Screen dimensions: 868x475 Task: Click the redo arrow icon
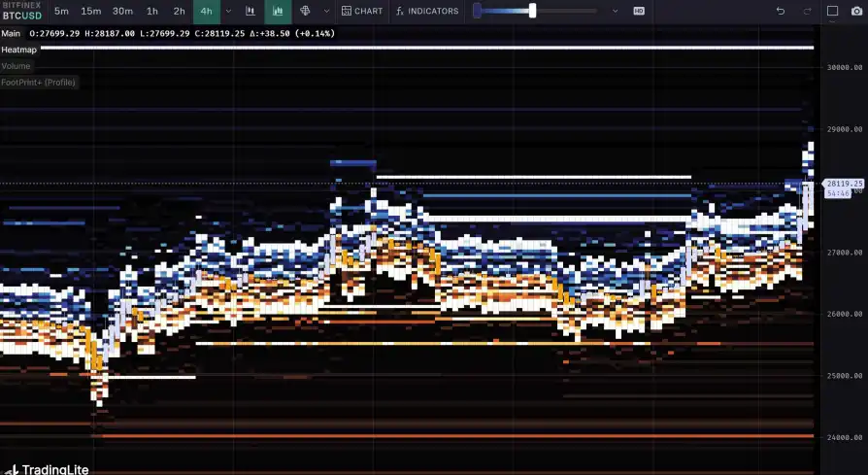pos(807,11)
